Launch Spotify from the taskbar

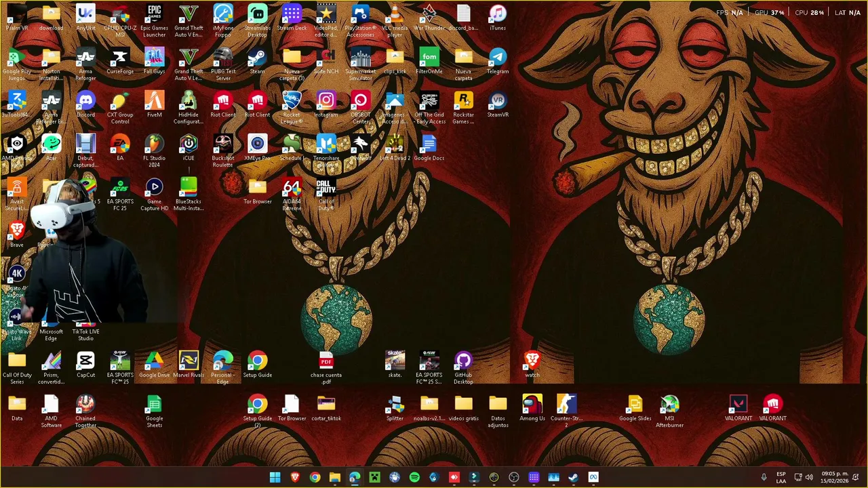pyautogui.click(x=414, y=477)
